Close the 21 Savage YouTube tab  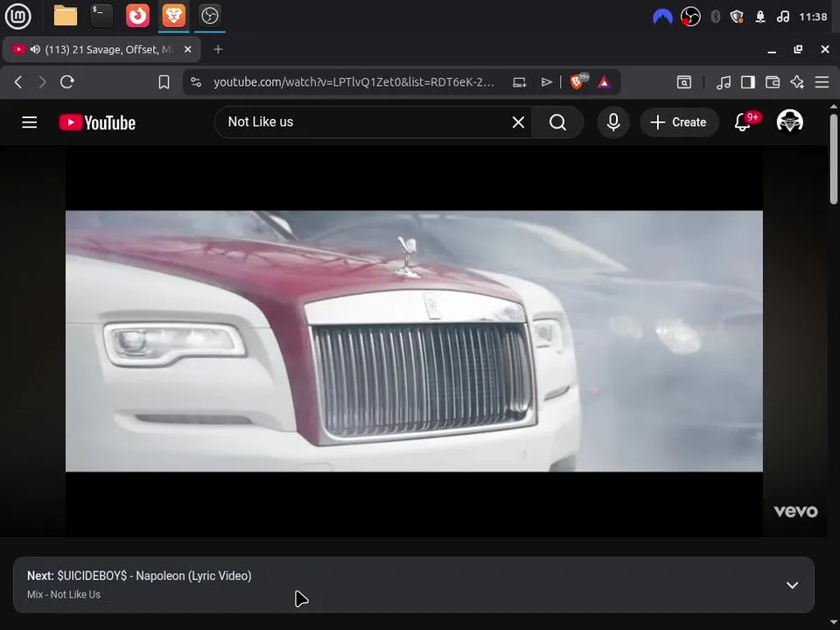click(x=187, y=49)
